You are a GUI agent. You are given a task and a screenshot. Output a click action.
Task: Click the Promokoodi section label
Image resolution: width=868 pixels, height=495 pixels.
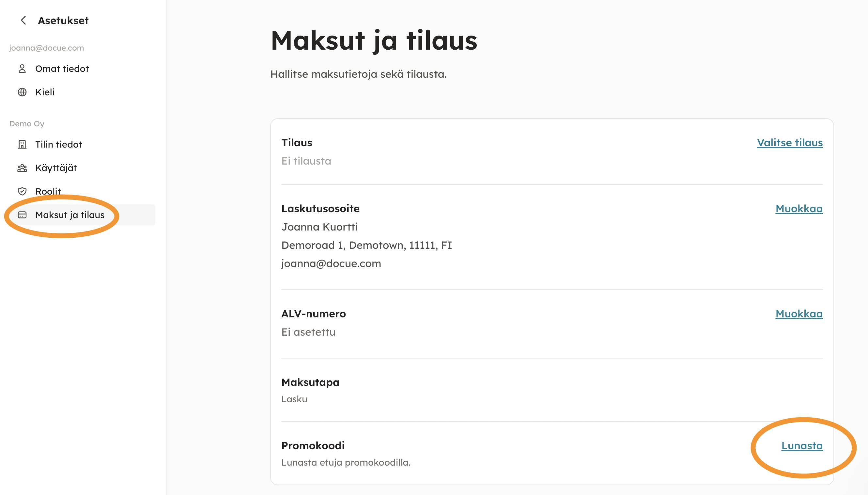click(x=313, y=446)
